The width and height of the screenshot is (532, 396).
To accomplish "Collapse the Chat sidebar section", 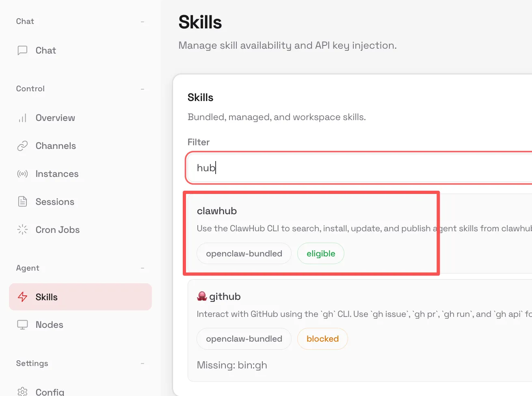I will (x=143, y=22).
